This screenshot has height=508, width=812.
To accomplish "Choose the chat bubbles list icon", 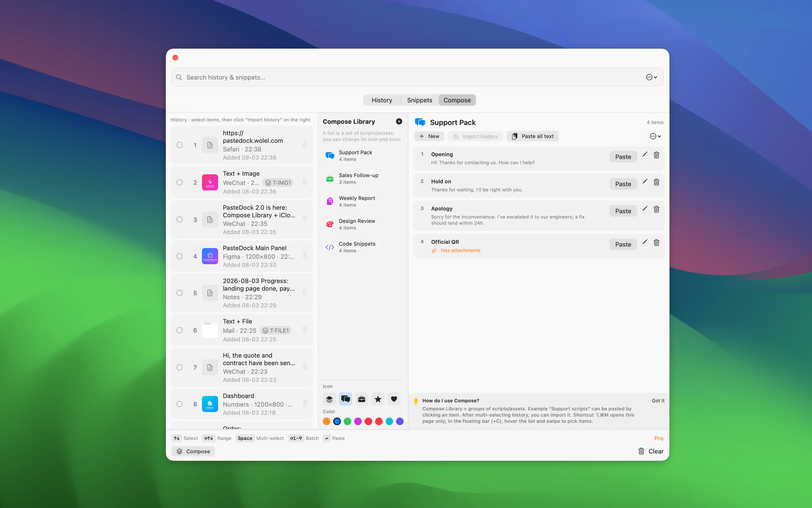I will point(345,399).
